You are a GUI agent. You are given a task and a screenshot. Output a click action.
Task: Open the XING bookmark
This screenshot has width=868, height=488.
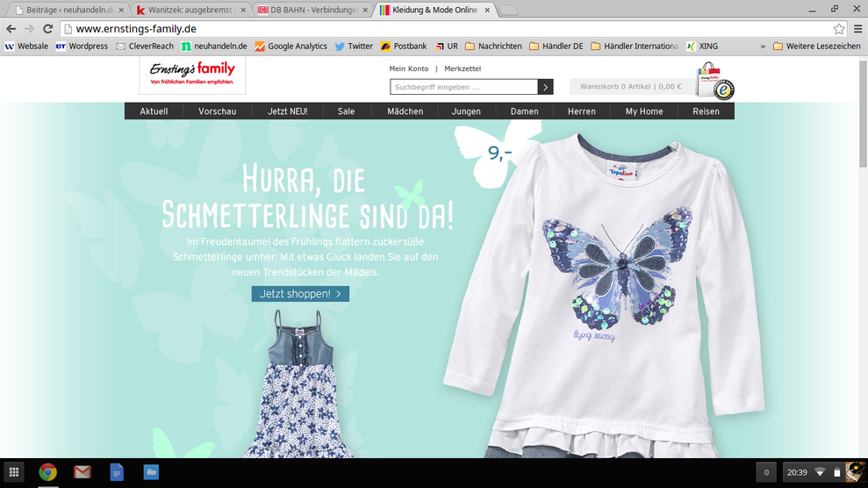702,47
